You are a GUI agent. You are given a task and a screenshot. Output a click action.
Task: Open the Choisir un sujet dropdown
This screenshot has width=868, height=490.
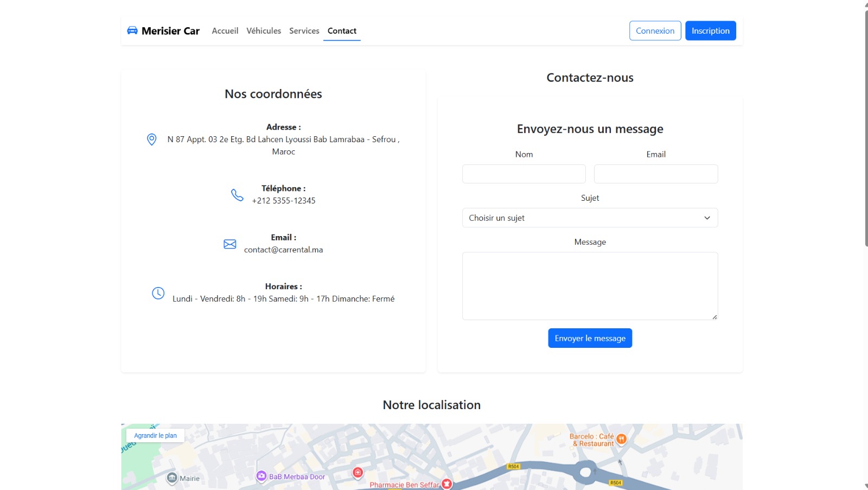[x=590, y=218]
